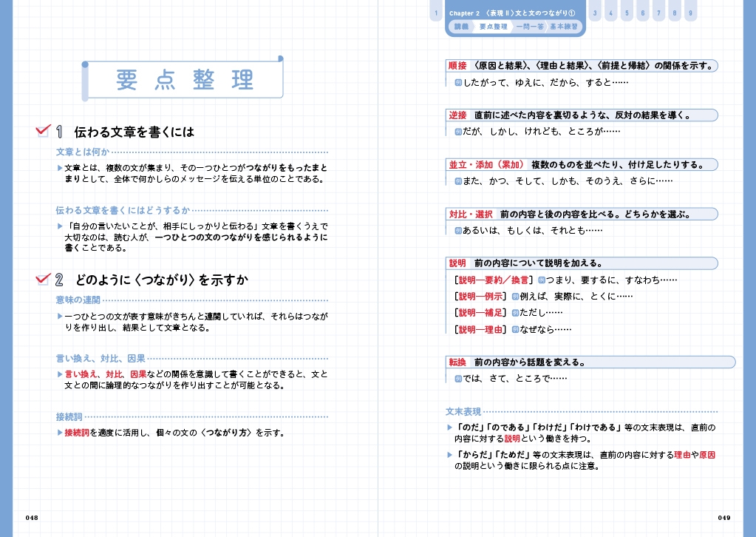This screenshot has width=756, height=537.
Task: Click the example icon before だが、しかし
Action: [458, 131]
